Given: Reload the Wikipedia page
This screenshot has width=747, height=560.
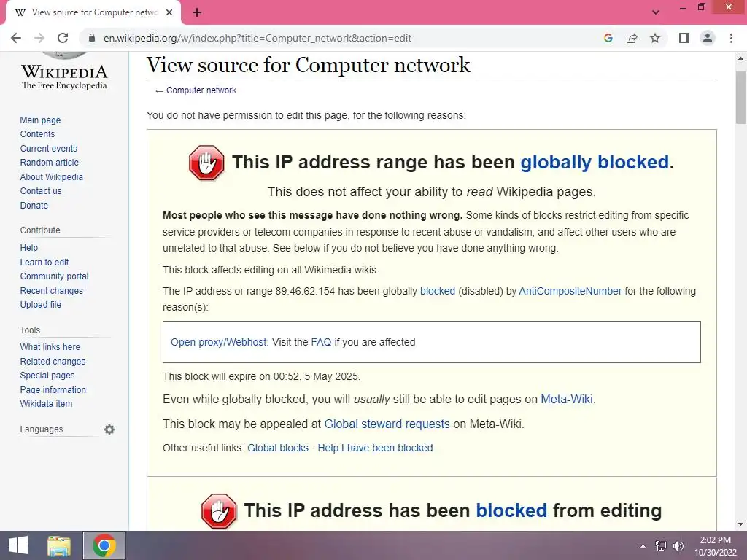Looking at the screenshot, I should [x=63, y=38].
